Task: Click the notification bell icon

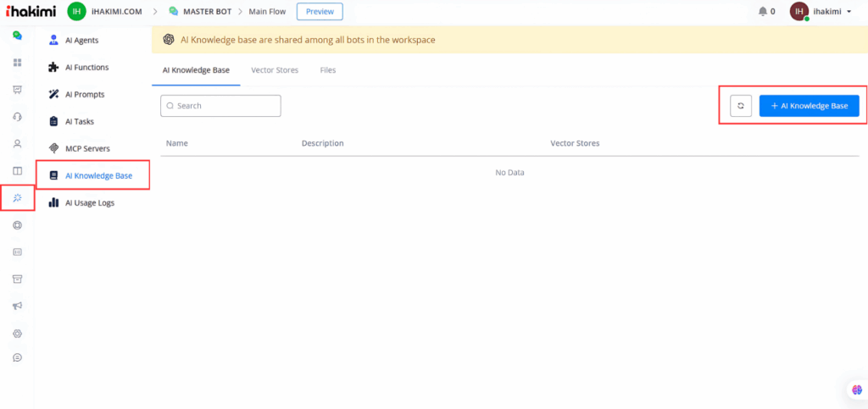Action: [762, 12]
